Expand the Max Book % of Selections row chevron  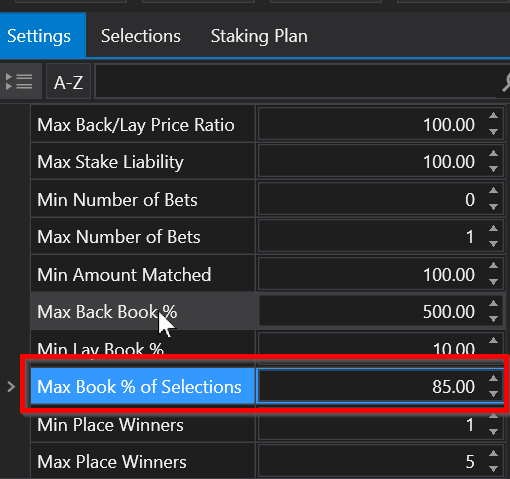click(11, 387)
